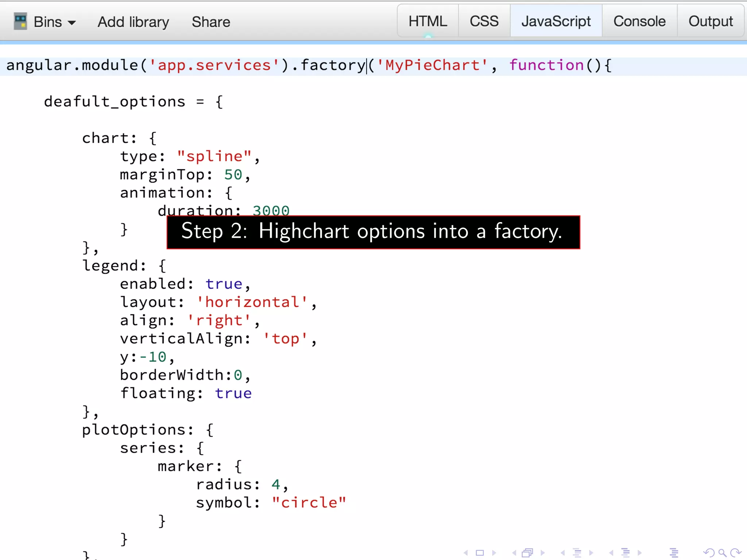This screenshot has height=560, width=747.
Task: Click the "spline" type value
Action: click(x=214, y=157)
